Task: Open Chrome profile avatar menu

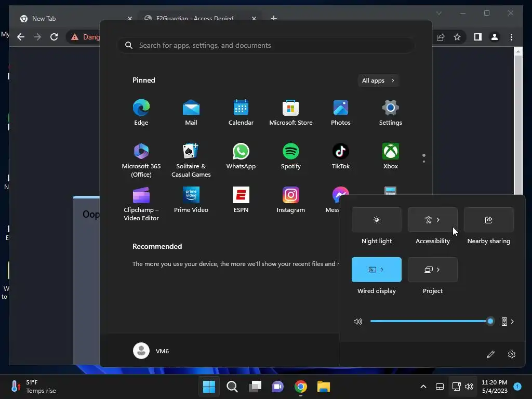Action: point(495,37)
